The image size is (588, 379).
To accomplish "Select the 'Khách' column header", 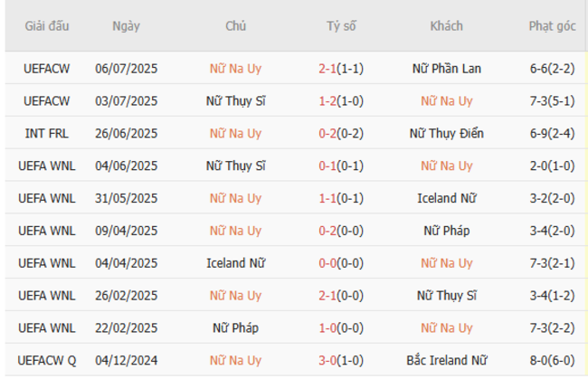I will (446, 26).
